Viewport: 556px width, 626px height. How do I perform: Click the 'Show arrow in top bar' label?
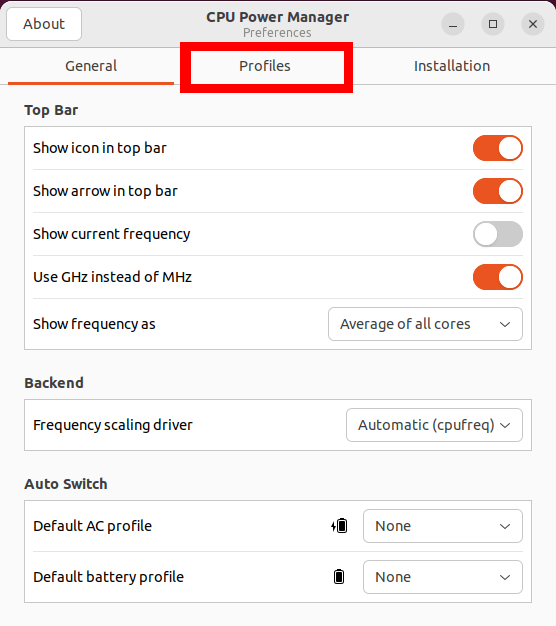[x=105, y=191]
